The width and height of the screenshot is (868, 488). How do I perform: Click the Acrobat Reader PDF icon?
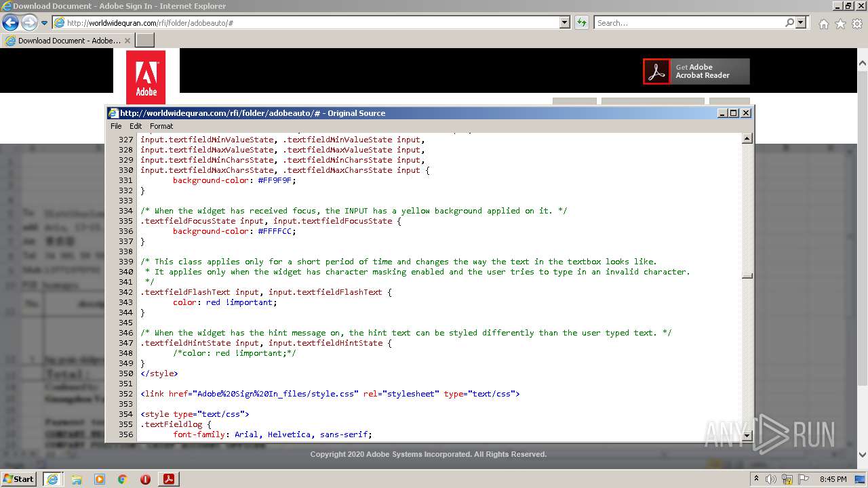[x=656, y=71]
